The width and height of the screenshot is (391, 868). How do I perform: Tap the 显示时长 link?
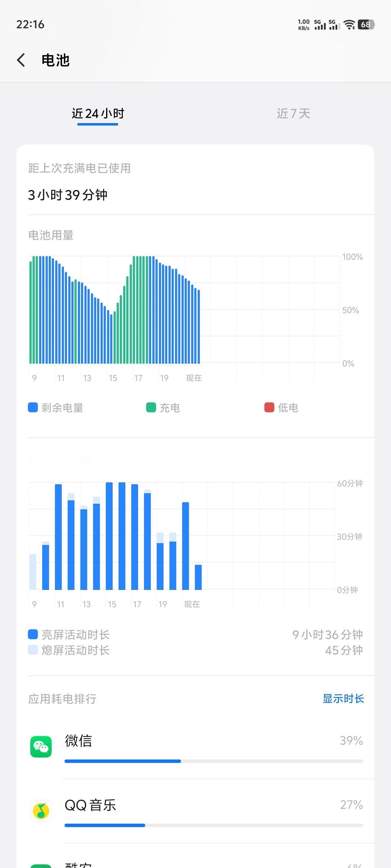[343, 698]
